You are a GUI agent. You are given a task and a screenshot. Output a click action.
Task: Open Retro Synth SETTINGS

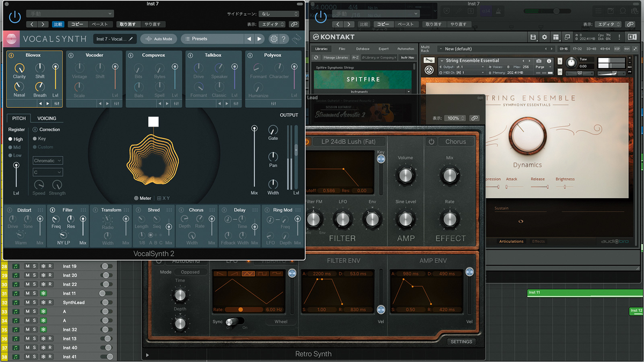point(461,342)
